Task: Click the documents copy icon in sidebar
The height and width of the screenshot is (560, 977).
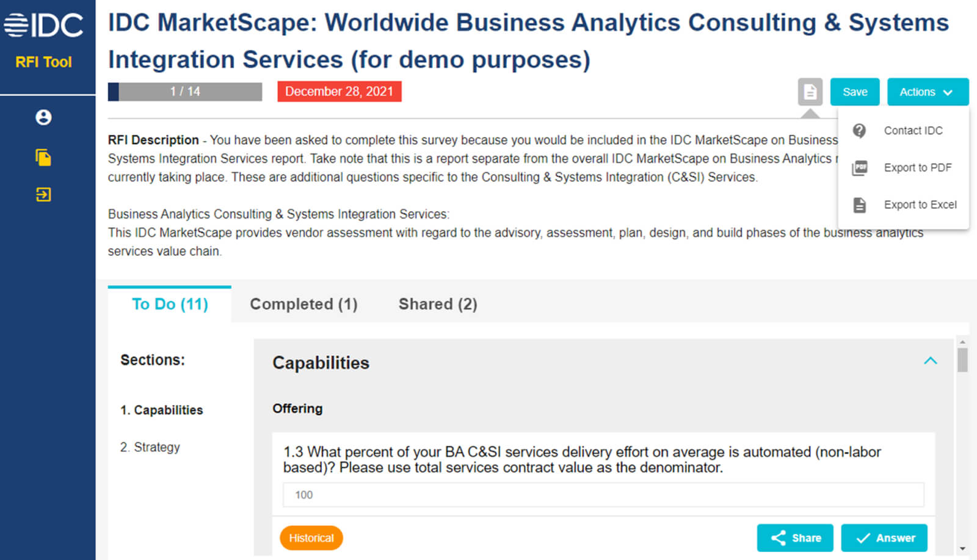Action: [43, 158]
